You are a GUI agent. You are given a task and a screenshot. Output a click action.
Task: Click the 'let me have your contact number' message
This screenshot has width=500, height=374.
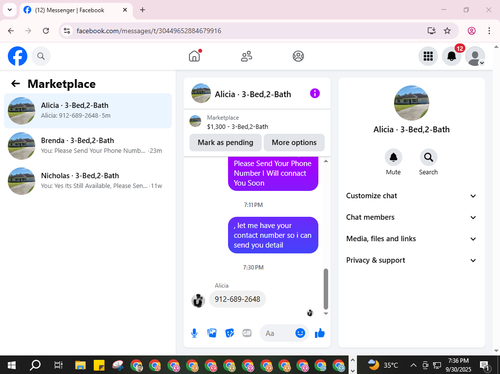273,235
